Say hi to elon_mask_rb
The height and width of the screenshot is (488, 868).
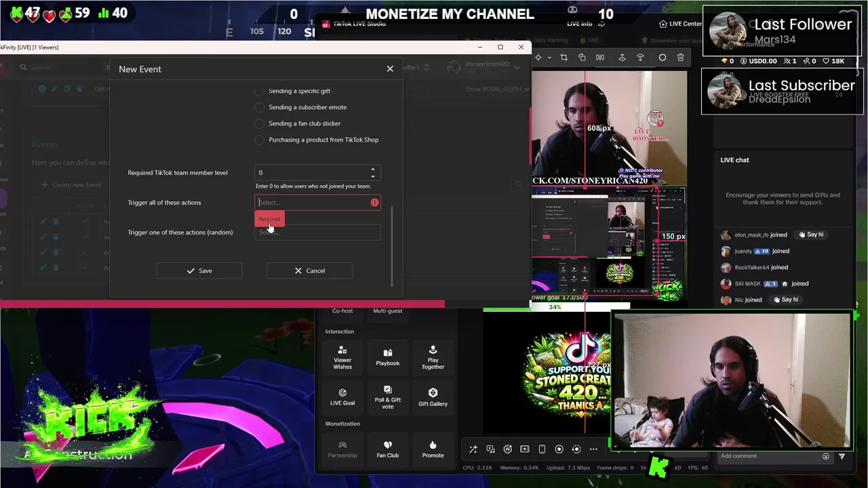click(x=810, y=235)
